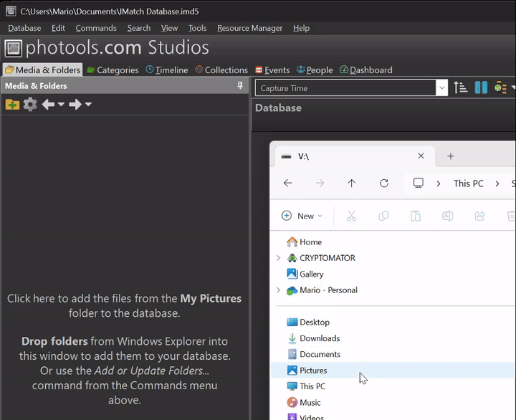Open Media & Folders gear settings icon
This screenshot has height=420, width=516.
[30, 105]
